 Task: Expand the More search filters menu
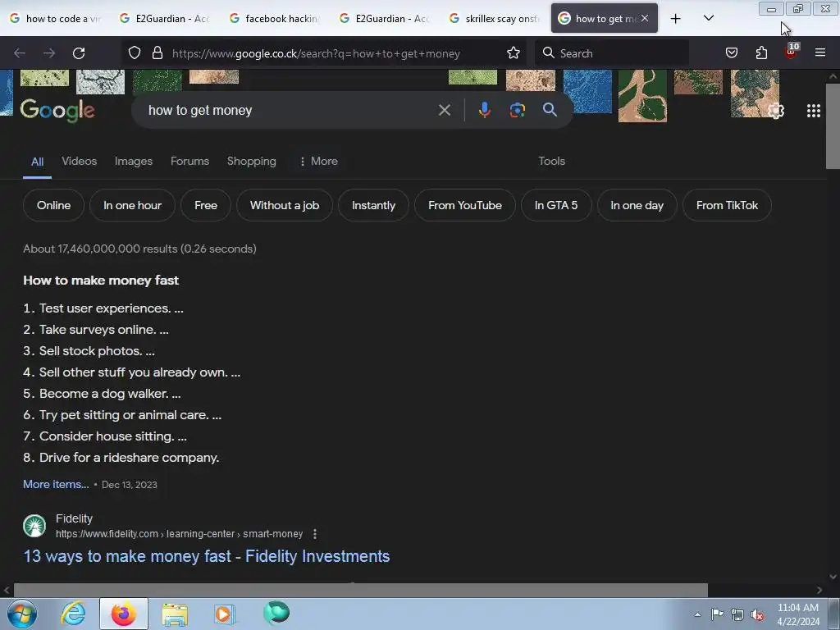(319, 162)
